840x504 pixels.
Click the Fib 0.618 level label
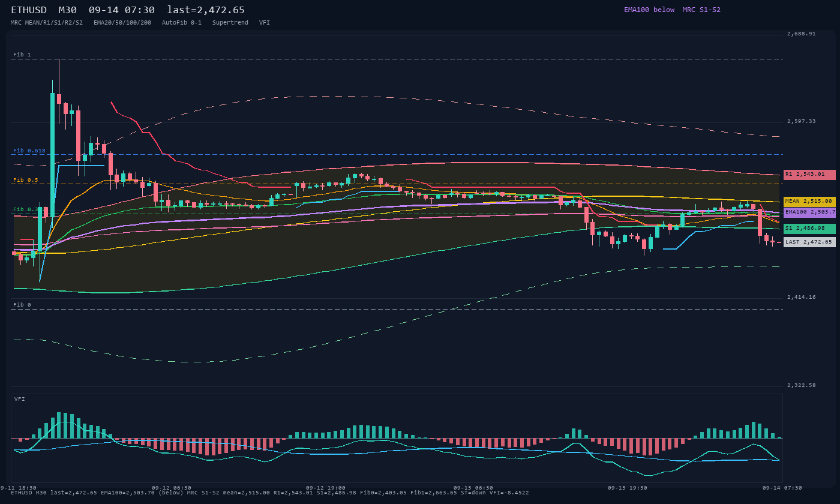pos(29,151)
